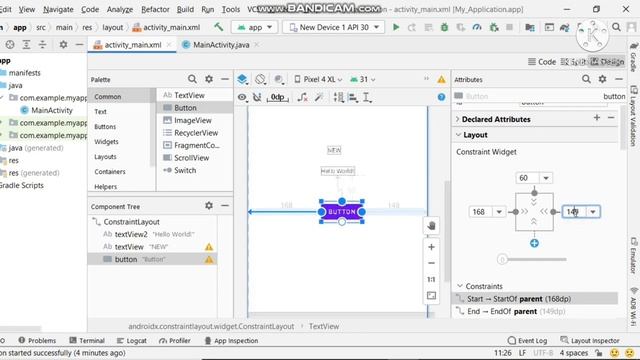This screenshot has width=640, height=360.
Task: Toggle autoconnect magnet icon
Action: (x=257, y=97)
